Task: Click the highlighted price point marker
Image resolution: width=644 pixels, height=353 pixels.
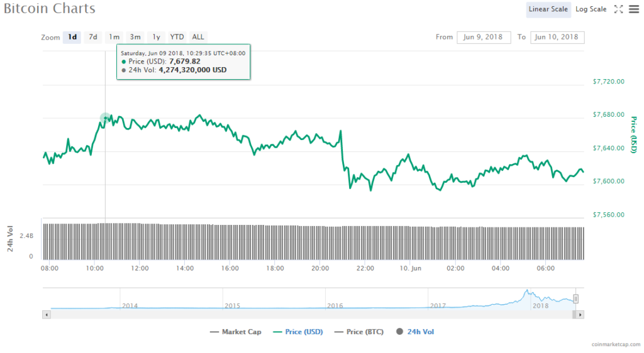Action: pyautogui.click(x=105, y=118)
